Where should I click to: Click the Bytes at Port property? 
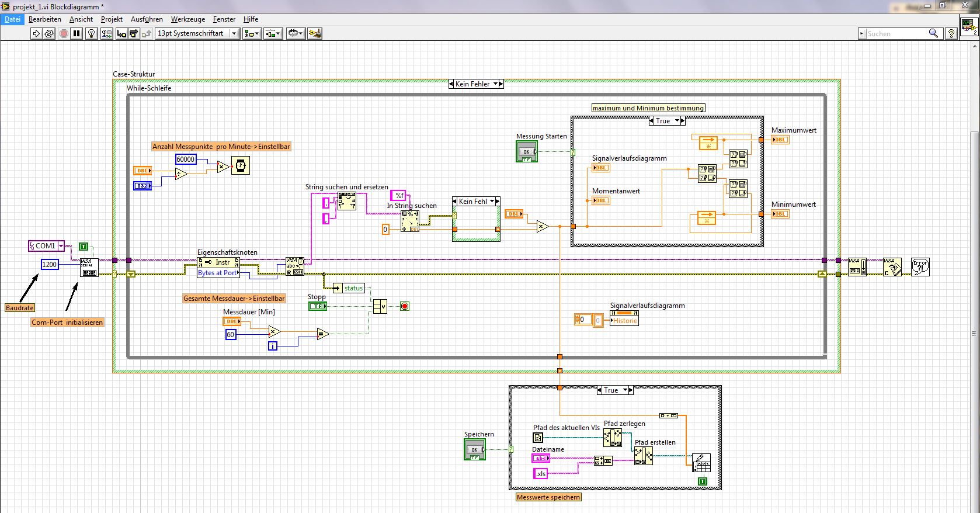[x=218, y=273]
